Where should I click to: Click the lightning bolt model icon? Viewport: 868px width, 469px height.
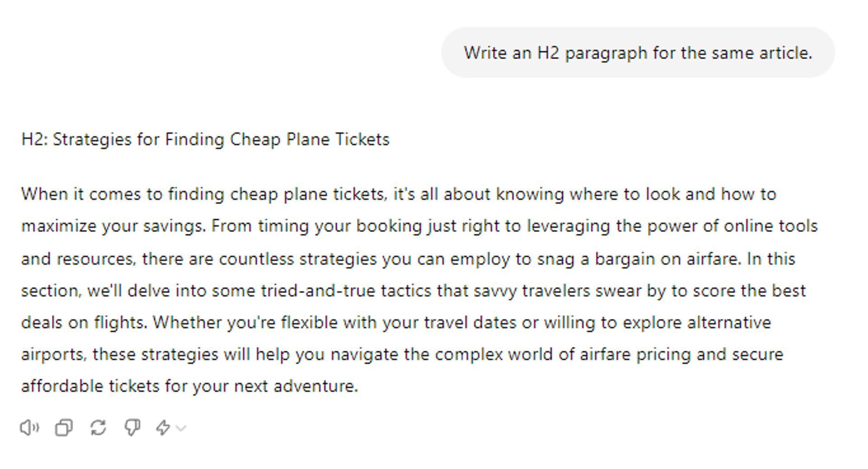coord(163,427)
